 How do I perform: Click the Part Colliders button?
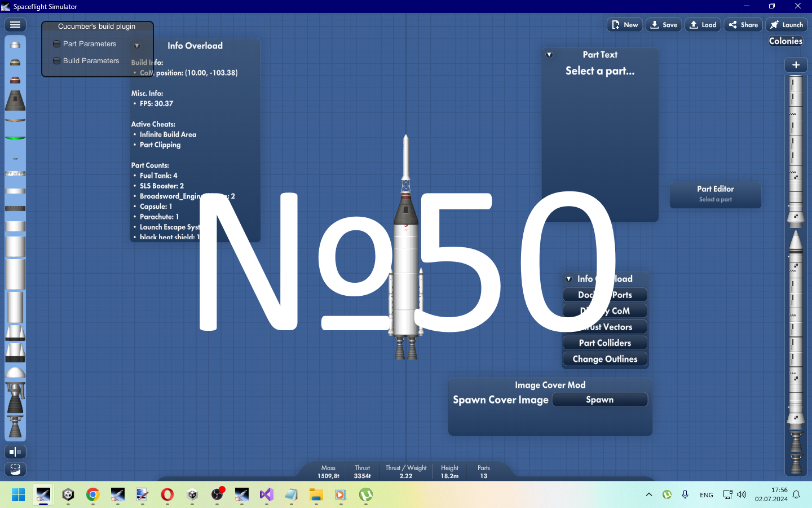[x=605, y=343]
